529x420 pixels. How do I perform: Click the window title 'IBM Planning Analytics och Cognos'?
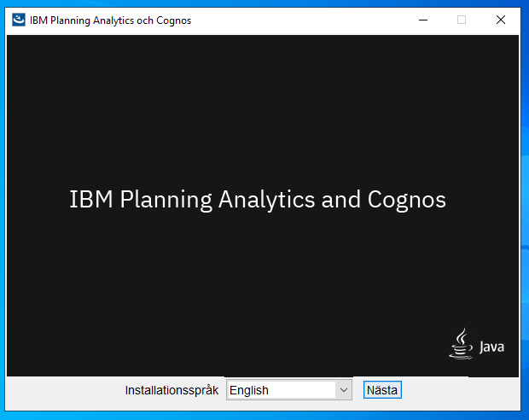110,20
